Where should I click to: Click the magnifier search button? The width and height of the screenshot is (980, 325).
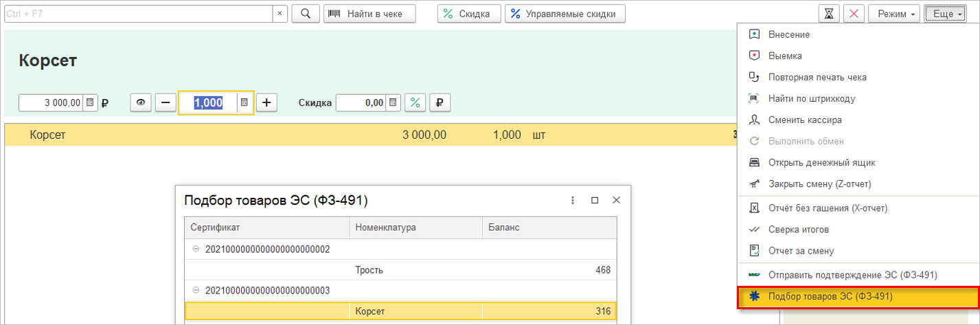pos(306,14)
